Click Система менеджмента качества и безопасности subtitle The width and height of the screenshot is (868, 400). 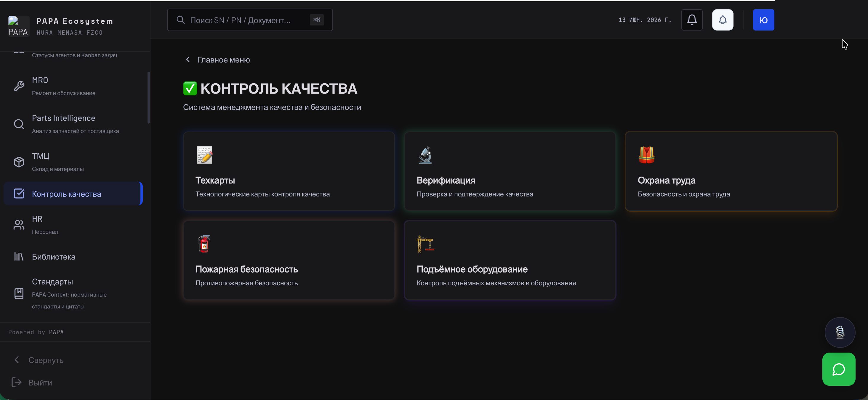272,107
